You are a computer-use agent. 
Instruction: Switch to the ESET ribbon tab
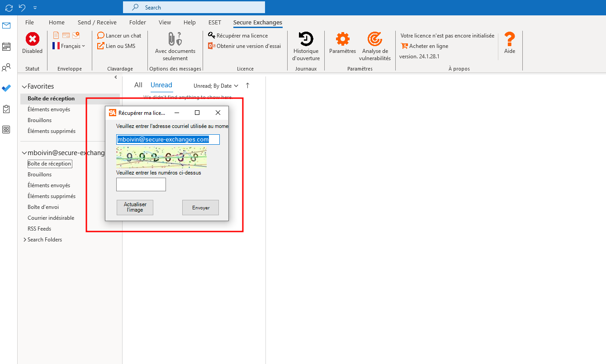tap(214, 23)
